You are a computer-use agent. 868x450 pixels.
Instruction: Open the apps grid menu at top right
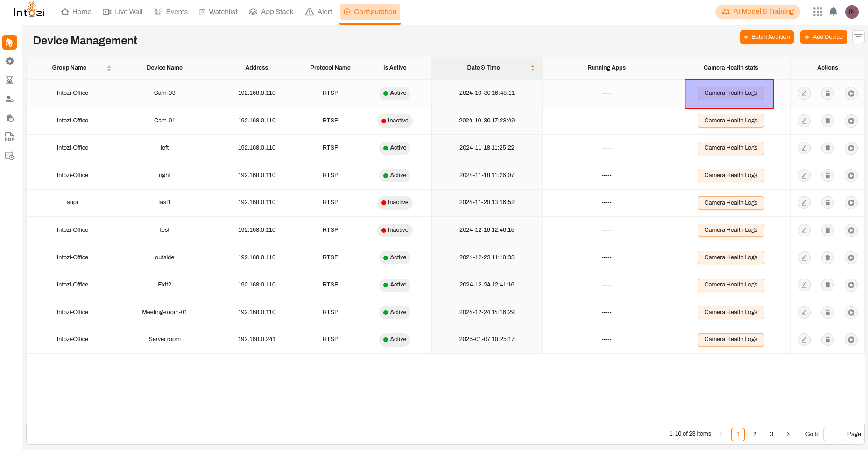818,12
